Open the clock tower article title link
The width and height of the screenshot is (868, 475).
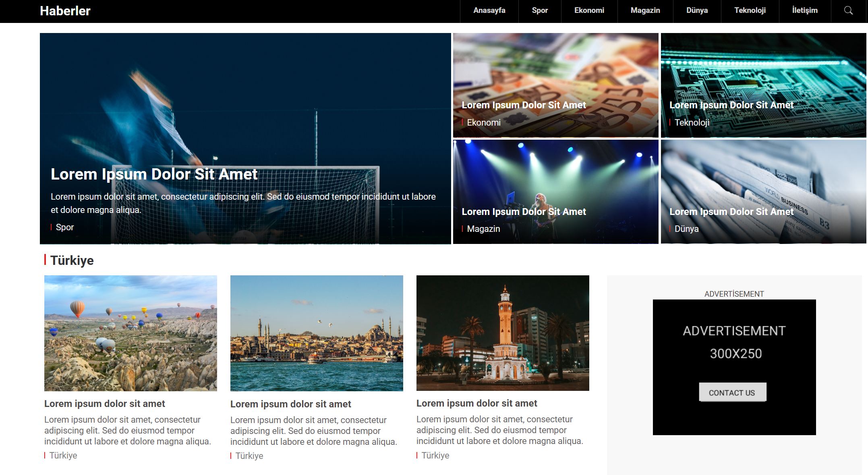point(476,403)
